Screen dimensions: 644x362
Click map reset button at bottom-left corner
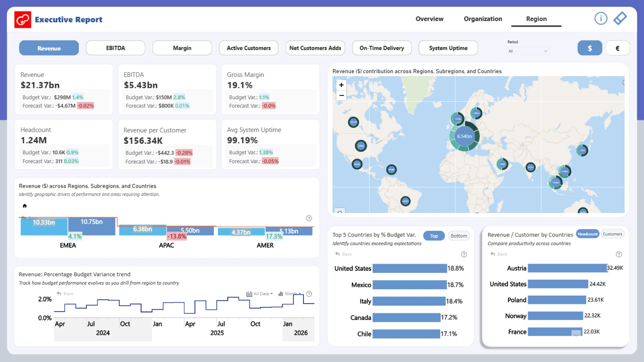(340, 212)
